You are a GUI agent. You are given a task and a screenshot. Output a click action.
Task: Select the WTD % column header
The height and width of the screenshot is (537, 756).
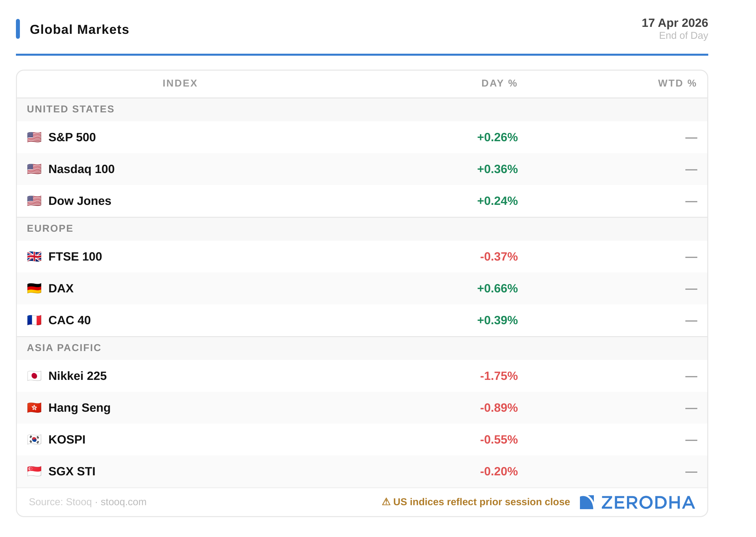677,83
